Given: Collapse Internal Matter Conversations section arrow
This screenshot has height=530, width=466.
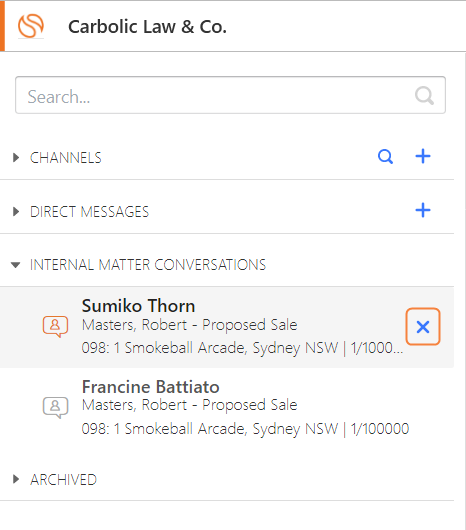Looking at the screenshot, I should [x=16, y=265].
